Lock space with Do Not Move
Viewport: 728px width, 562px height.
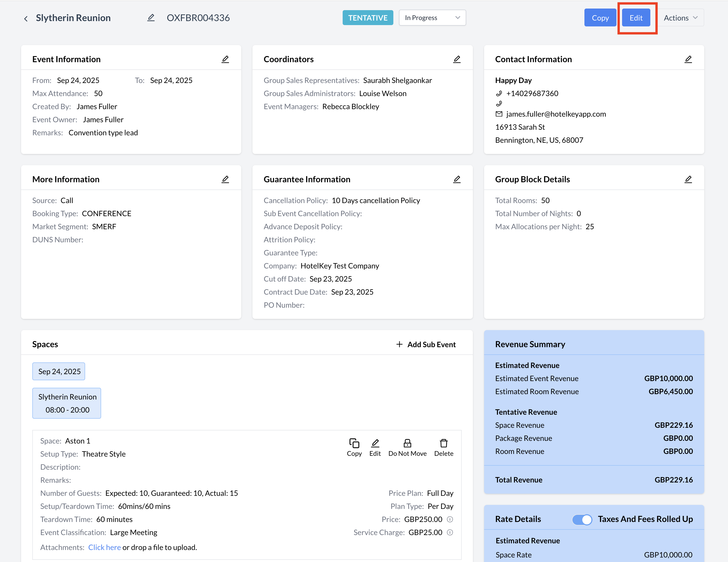click(x=407, y=447)
